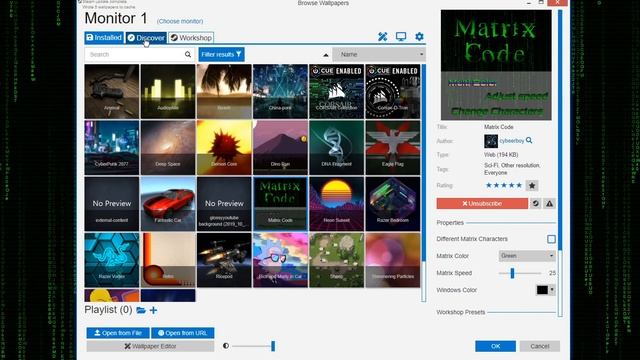Click the favorite star button
The image size is (640, 360).
tap(532, 185)
